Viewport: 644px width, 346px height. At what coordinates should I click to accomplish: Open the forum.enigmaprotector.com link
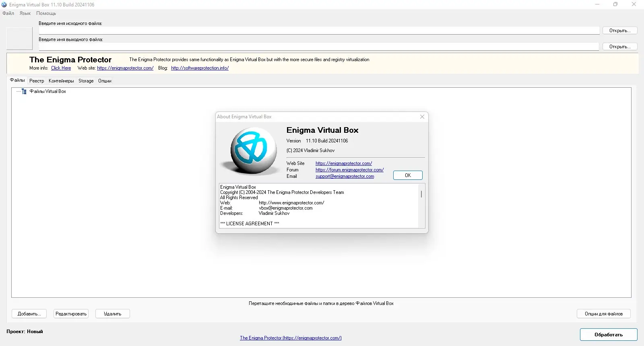(x=349, y=170)
